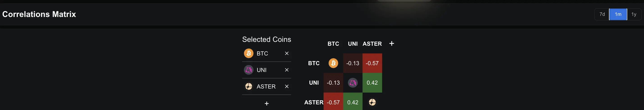The width and height of the screenshot is (644, 110).
Task: Click the BTC–UNI -0.13 cell in the BTC row
Action: tap(353, 63)
